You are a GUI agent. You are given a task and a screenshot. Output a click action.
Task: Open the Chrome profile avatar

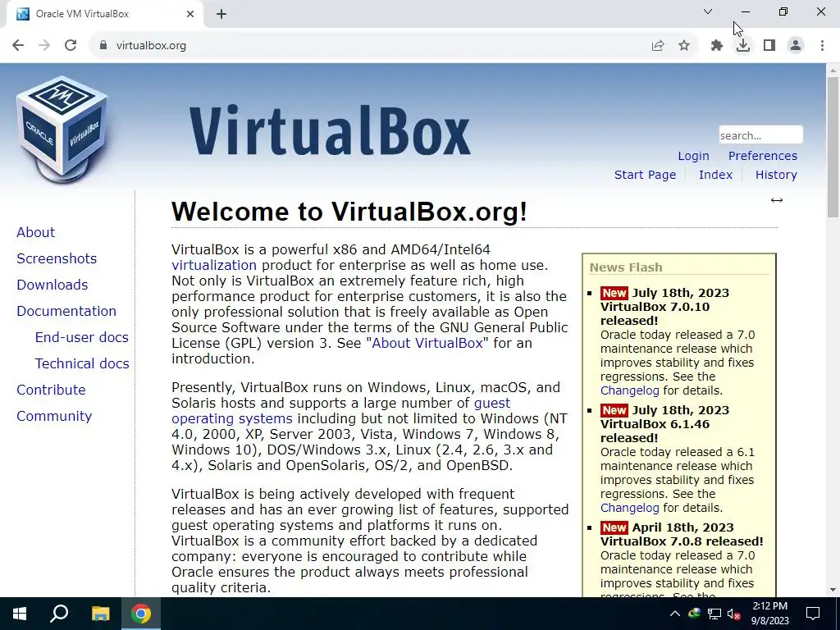click(x=796, y=46)
